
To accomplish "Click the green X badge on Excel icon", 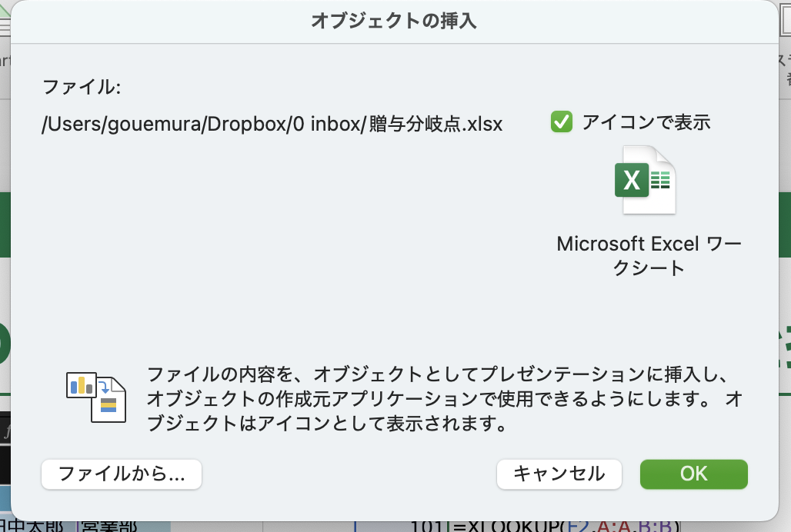I will (x=632, y=181).
